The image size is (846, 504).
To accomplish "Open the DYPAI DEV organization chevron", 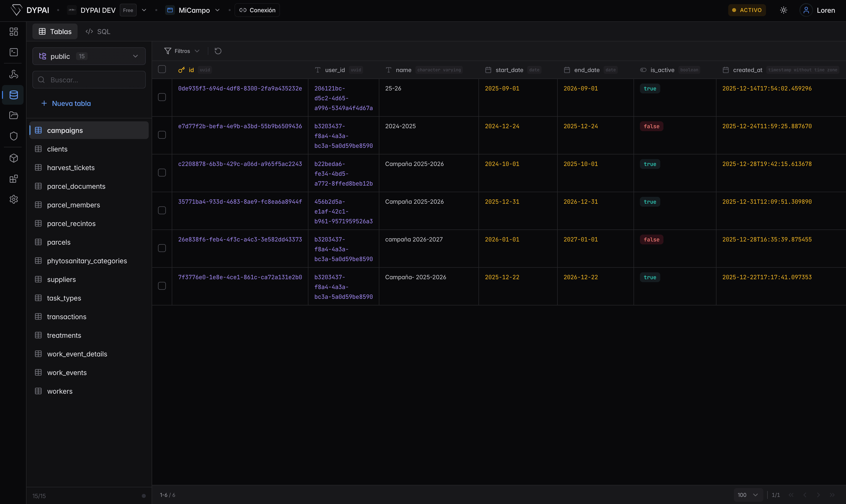I will coord(144,10).
